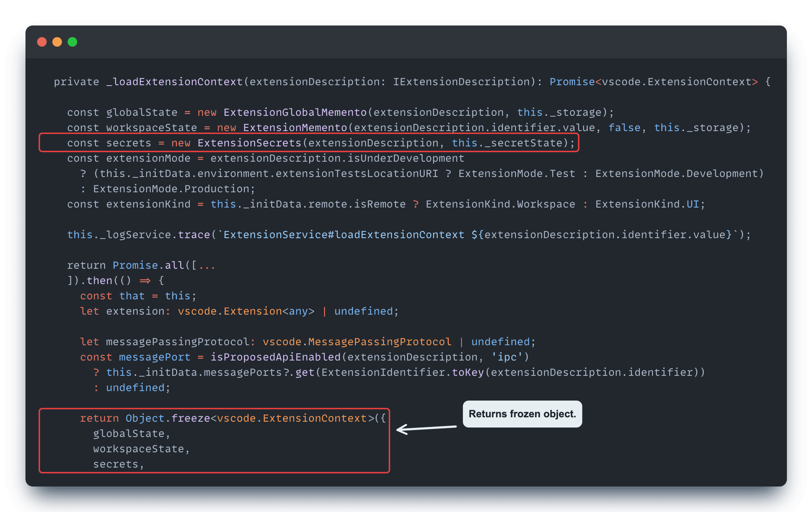The width and height of the screenshot is (812, 512).
Task: Click the isProposedApiEnabled function name
Action: (x=276, y=357)
